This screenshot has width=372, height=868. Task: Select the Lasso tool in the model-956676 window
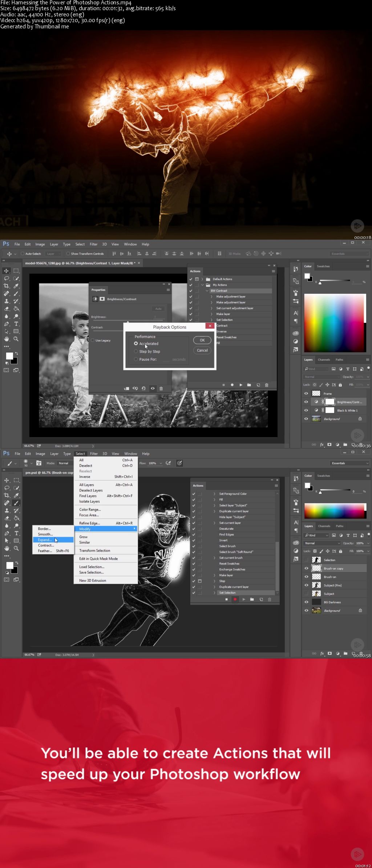coord(7,278)
